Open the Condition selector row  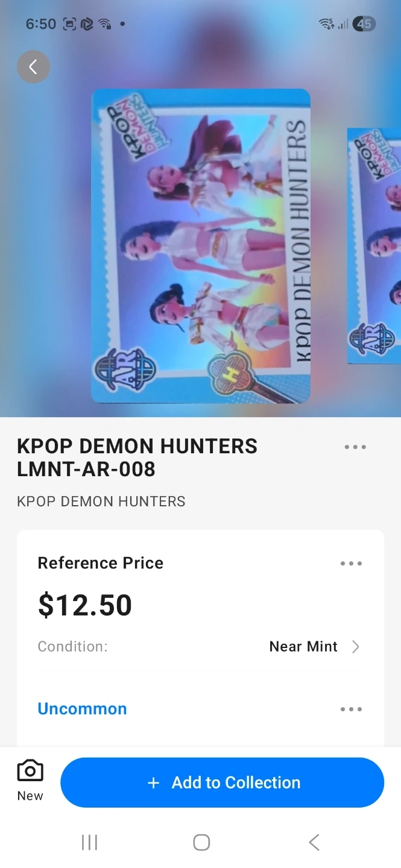200,647
